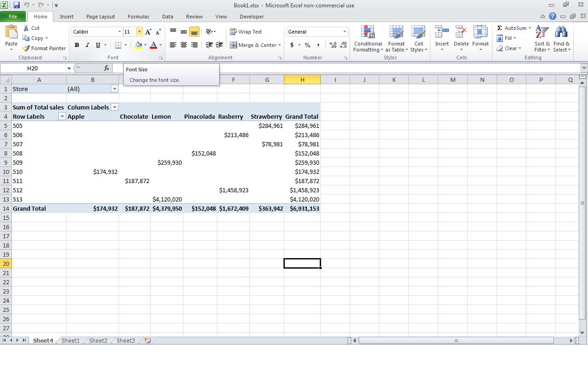Switch to the Formulas ribbon tab

(138, 17)
